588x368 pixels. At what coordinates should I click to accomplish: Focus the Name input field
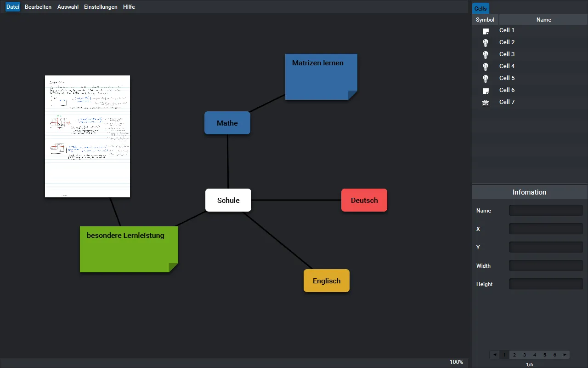point(546,211)
